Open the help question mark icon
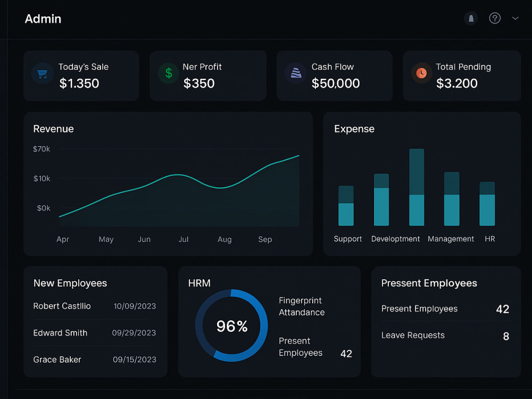The image size is (532, 399). point(495,18)
